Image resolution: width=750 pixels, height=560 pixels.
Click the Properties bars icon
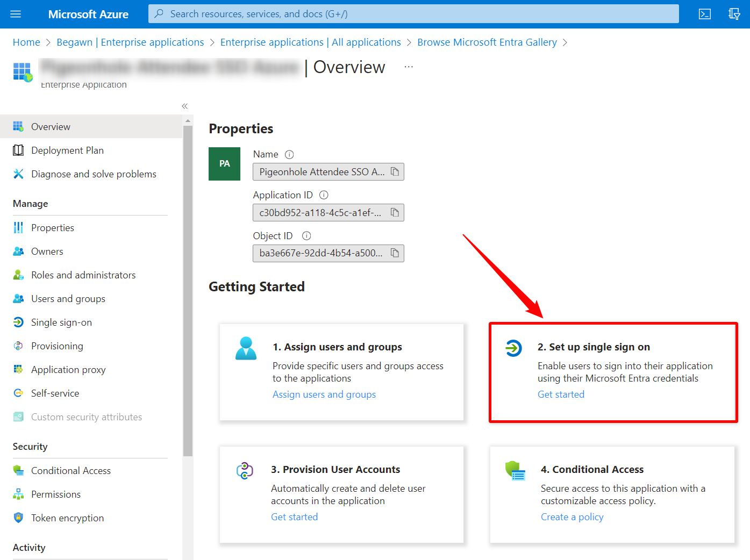(x=18, y=227)
